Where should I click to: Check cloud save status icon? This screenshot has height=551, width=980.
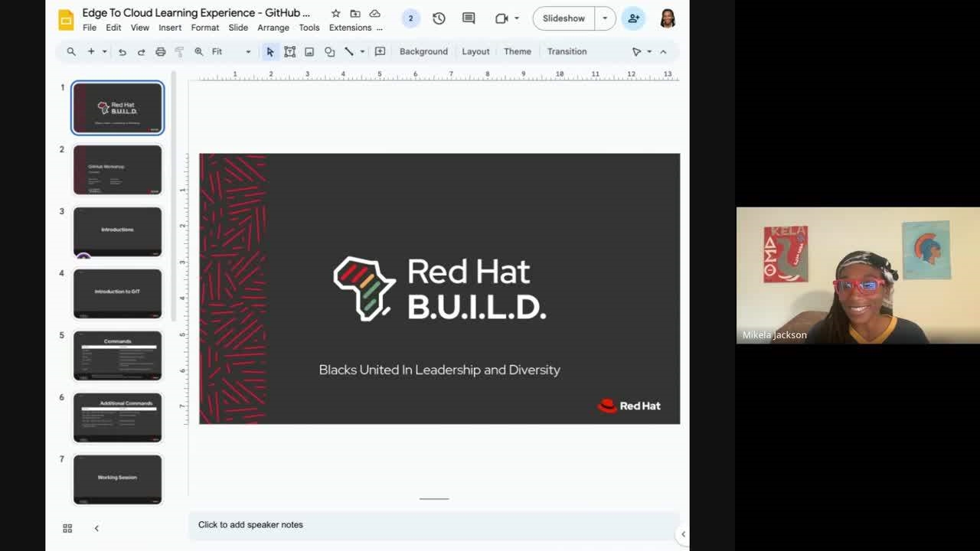pos(374,13)
